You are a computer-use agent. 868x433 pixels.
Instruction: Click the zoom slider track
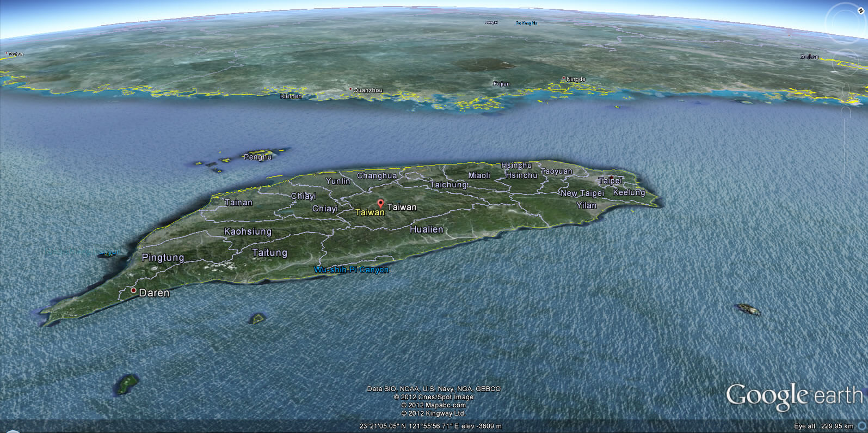(x=846, y=147)
